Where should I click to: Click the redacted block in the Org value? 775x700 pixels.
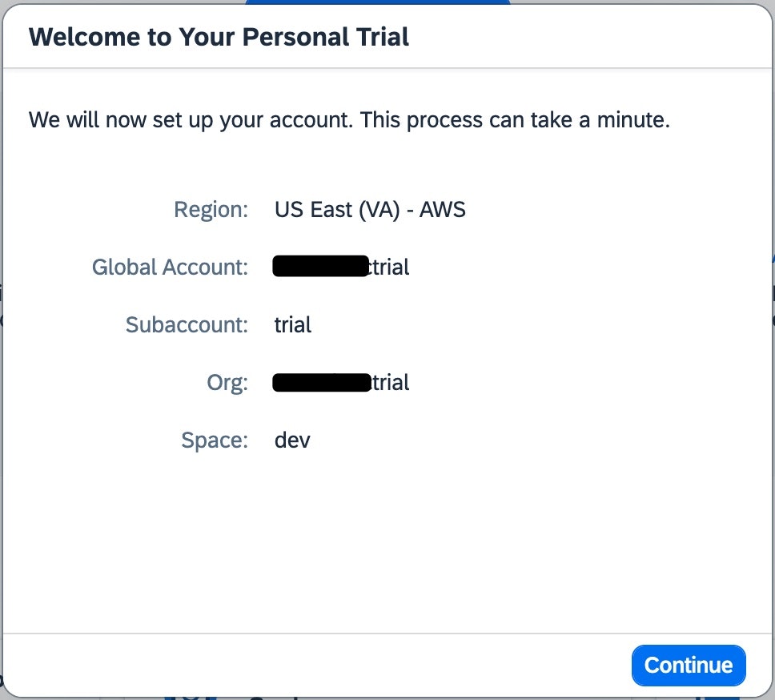[x=320, y=383]
